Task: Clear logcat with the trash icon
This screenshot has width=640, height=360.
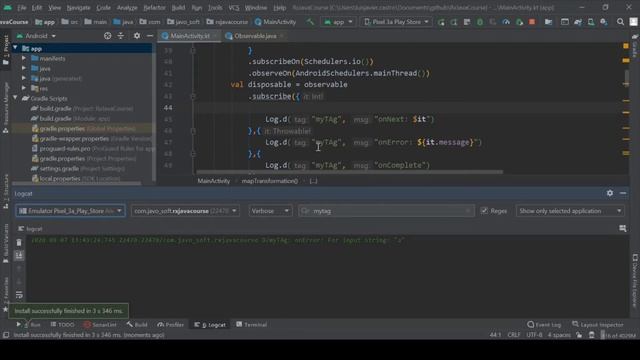Action: pyautogui.click(x=19, y=242)
